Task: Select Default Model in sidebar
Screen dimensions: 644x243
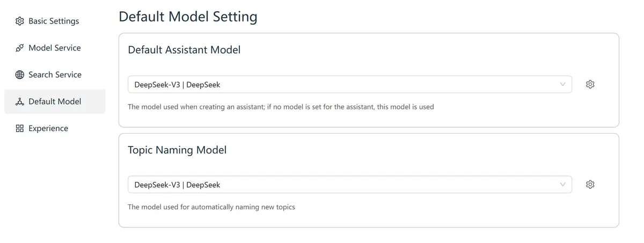Action: (55, 101)
